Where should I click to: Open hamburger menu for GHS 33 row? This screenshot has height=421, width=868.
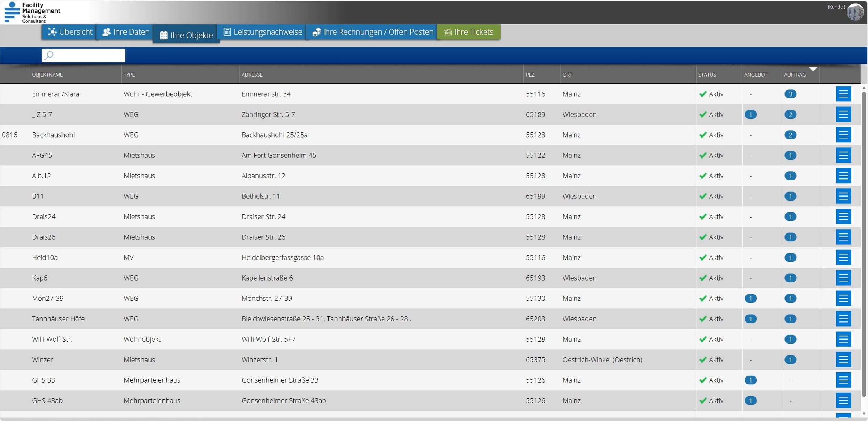pos(843,380)
